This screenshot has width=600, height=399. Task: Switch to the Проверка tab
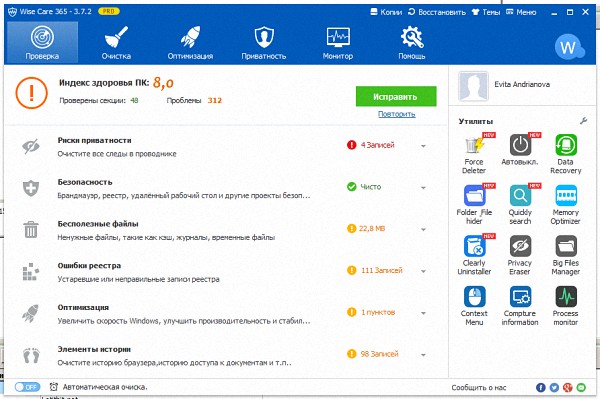42,42
